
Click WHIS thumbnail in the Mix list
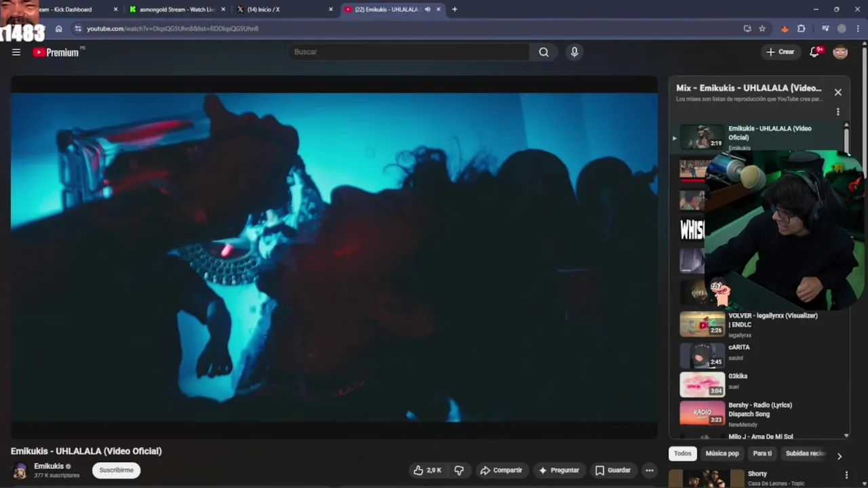click(x=692, y=230)
